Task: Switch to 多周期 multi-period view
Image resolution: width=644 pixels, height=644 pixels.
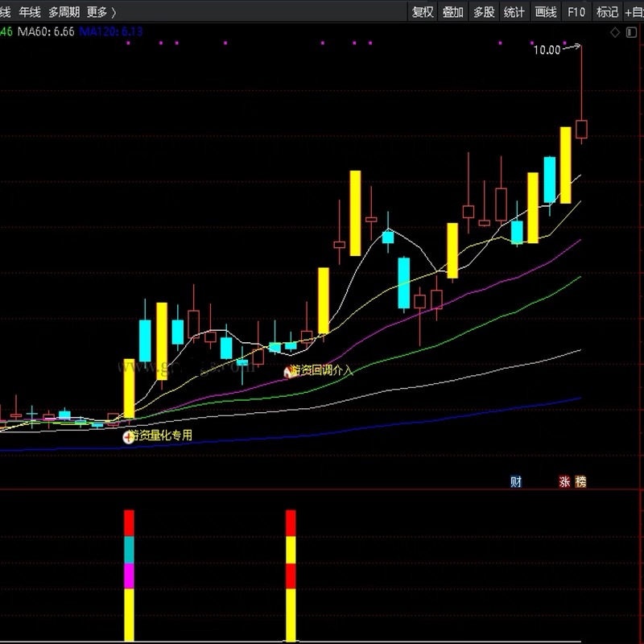Action: 64,12
